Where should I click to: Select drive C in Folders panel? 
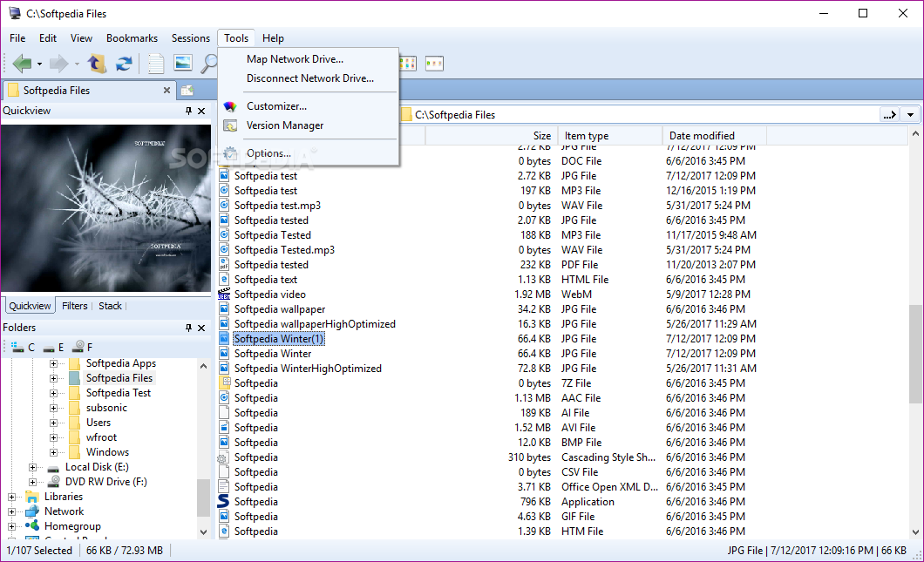tap(24, 347)
